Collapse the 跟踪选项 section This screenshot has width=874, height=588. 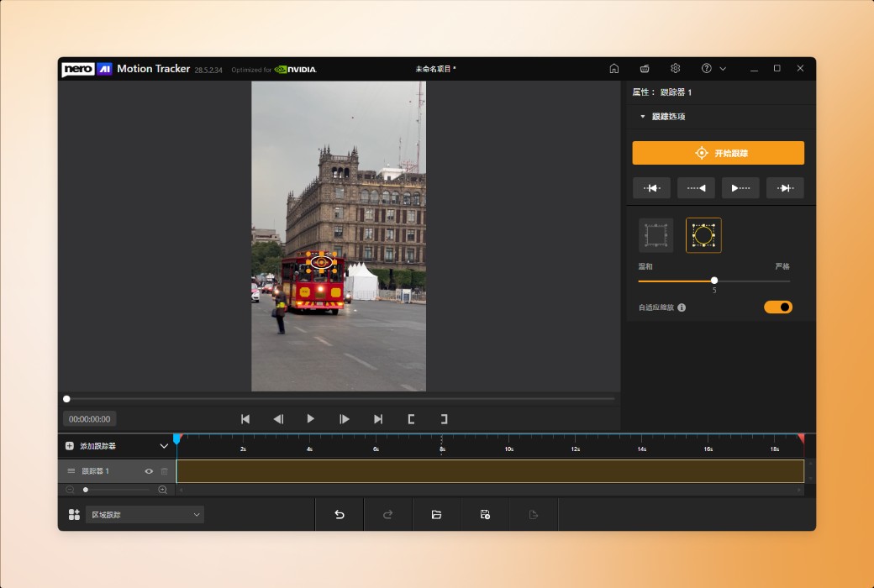pos(643,117)
